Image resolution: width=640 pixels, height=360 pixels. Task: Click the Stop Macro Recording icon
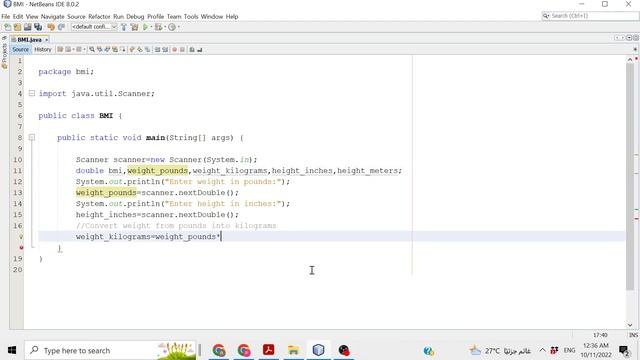pyautogui.click(x=182, y=49)
